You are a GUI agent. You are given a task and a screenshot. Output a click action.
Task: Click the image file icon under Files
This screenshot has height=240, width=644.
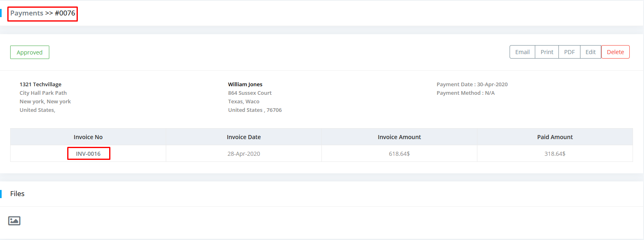click(14, 220)
